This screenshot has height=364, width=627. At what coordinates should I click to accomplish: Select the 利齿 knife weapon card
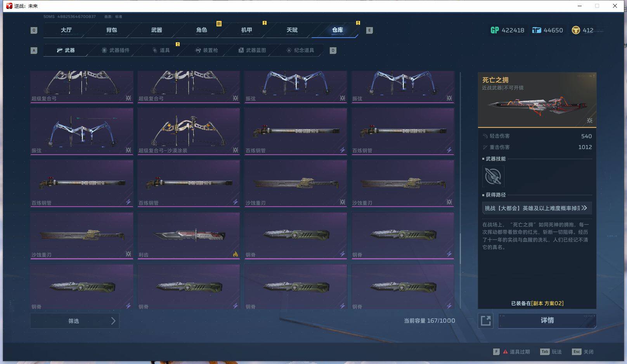point(189,235)
